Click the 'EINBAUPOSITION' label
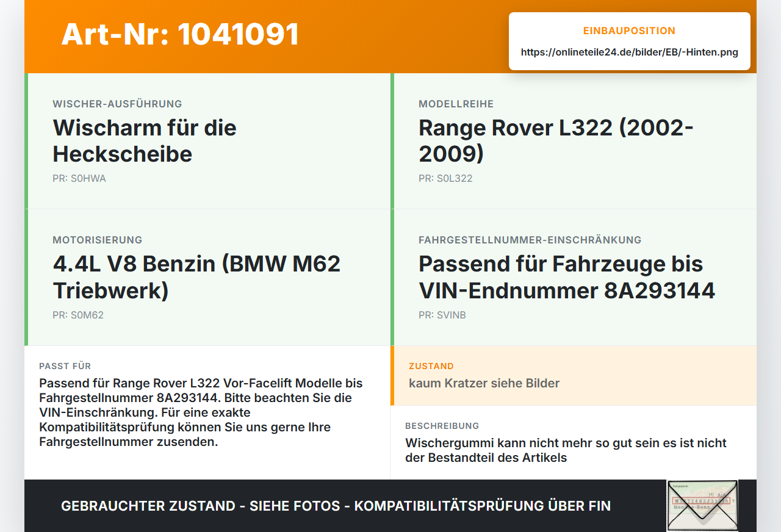 click(x=630, y=31)
